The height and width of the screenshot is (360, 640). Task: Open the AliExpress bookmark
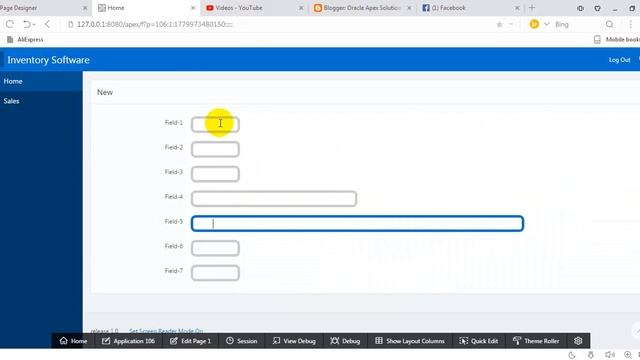point(25,40)
